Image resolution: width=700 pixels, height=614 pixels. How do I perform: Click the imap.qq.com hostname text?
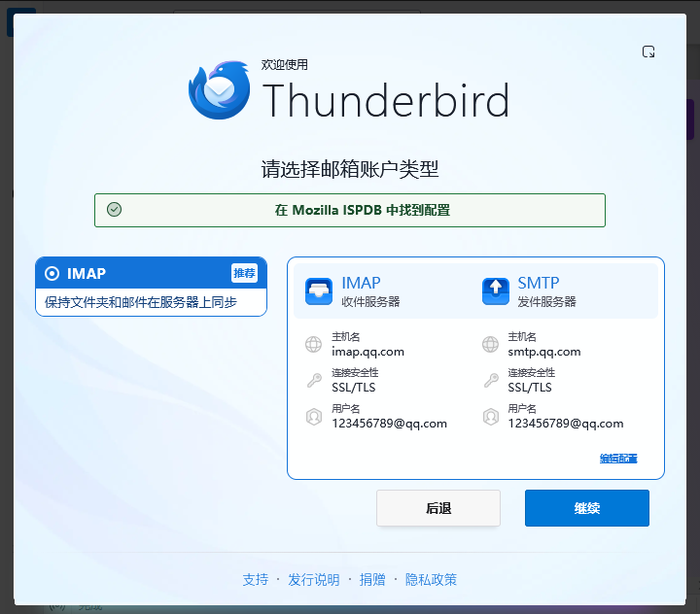pyautogui.click(x=367, y=352)
